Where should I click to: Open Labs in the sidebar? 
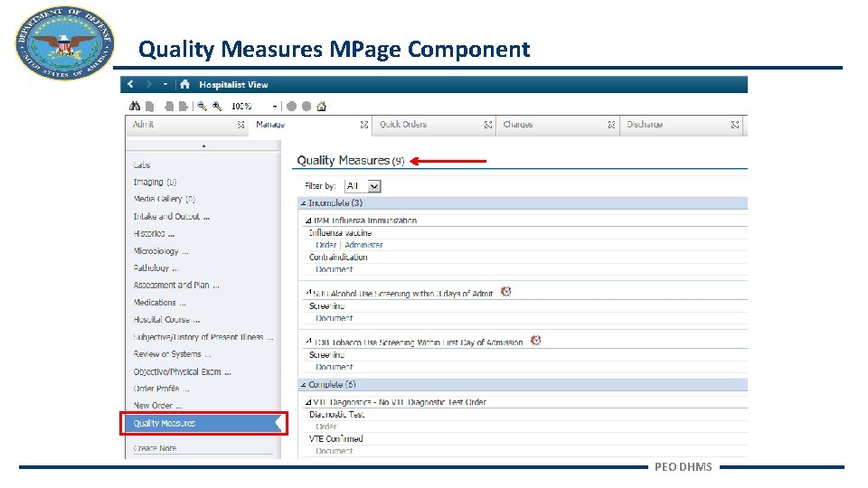[142, 164]
